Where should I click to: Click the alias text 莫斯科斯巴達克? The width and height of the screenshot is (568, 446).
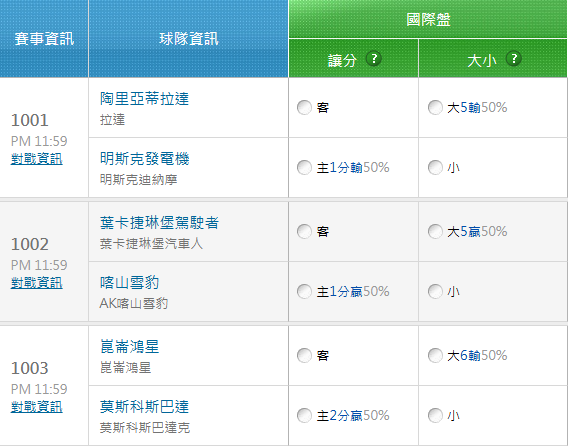click(x=145, y=428)
